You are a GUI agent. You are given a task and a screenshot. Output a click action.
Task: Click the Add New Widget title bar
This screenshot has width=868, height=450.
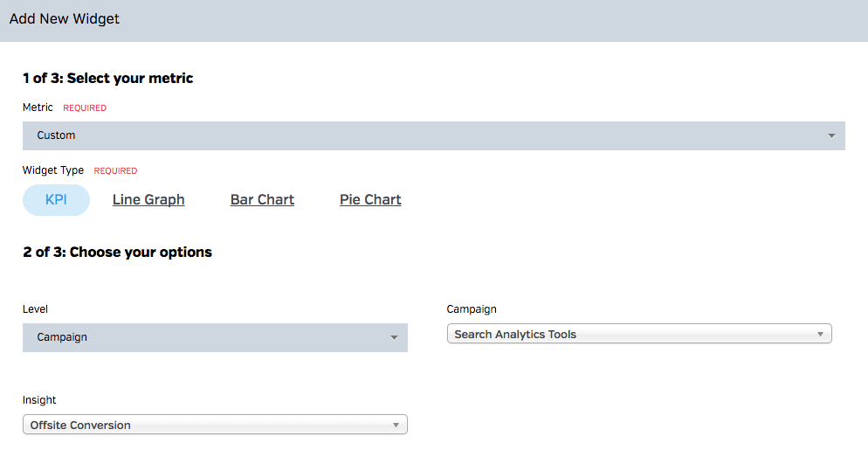(65, 19)
